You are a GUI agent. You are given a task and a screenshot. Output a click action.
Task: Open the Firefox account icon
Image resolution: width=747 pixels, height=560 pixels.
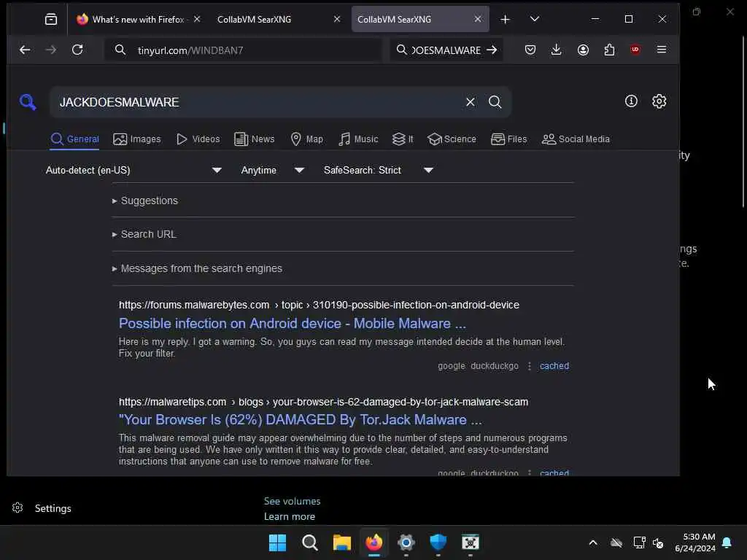[x=583, y=50]
